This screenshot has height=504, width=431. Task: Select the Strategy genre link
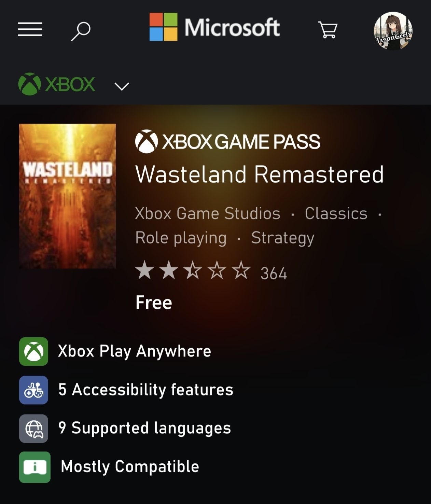282,238
